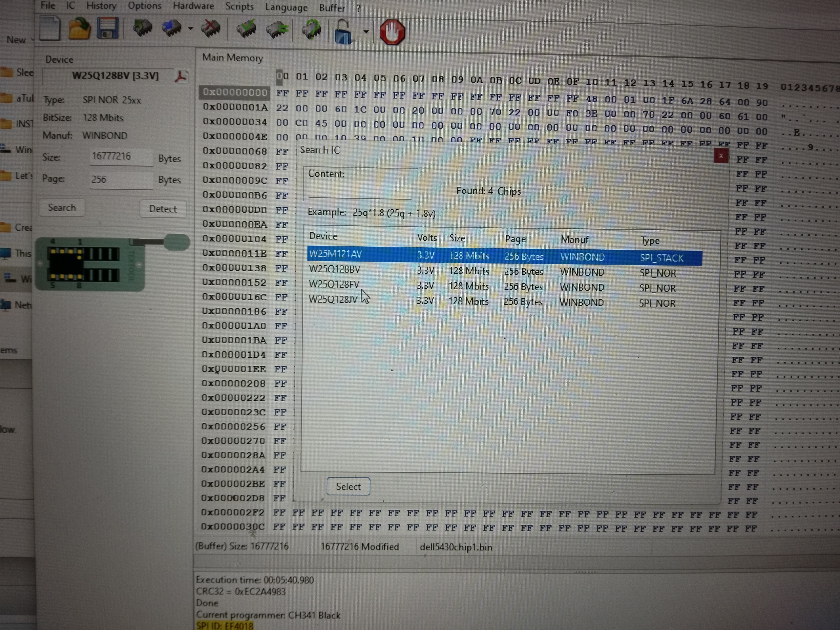Expand the unlock padlock dropdown arrow
The height and width of the screenshot is (630, 840).
point(366,31)
